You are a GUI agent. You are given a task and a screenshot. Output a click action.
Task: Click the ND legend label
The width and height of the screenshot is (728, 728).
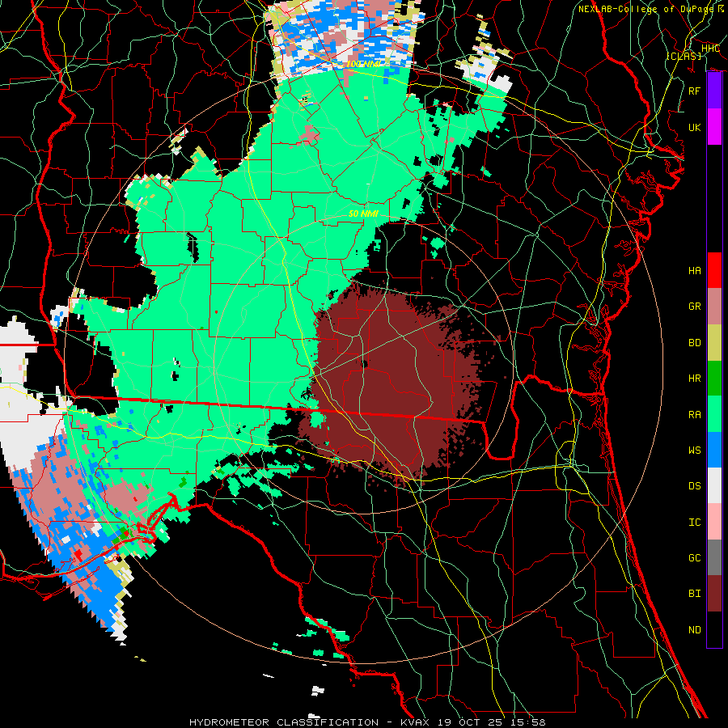coord(694,629)
